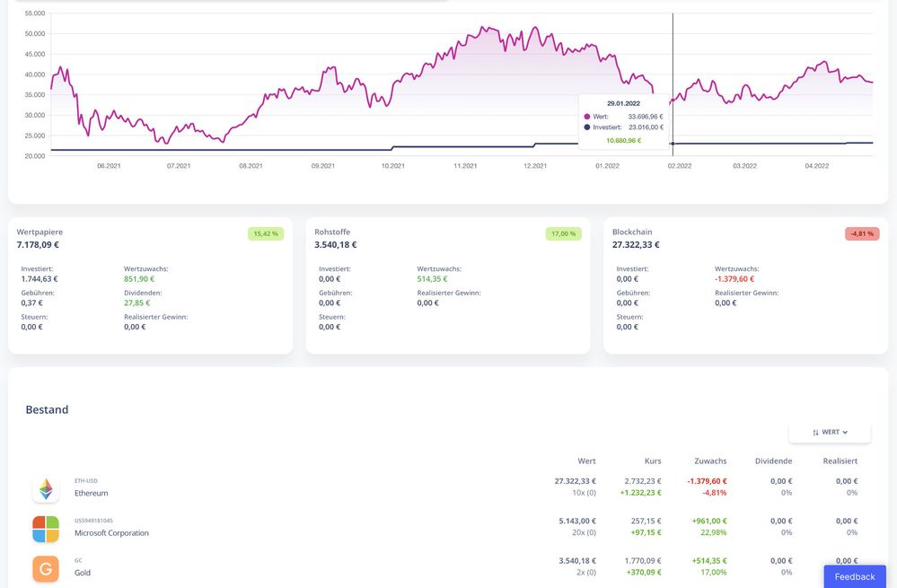Click the Microsoft Corporation logo icon

[x=46, y=529]
